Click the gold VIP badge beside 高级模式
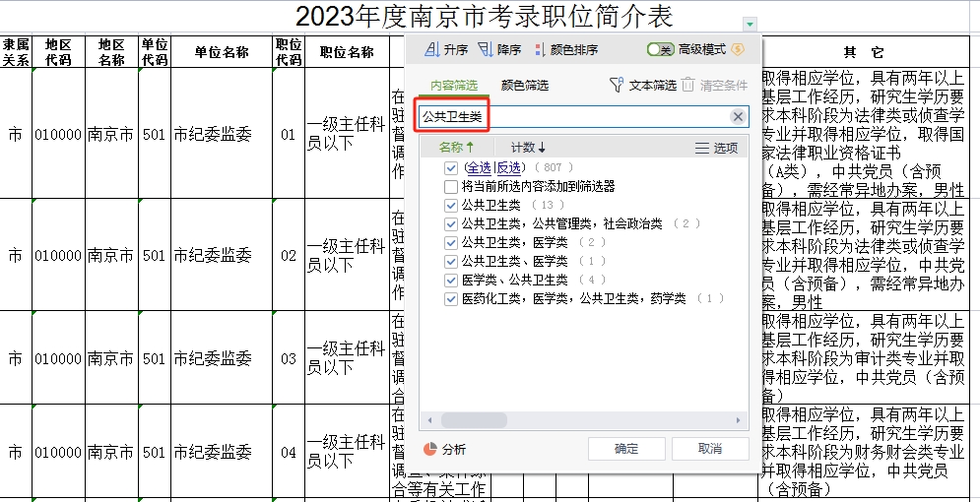The width and height of the screenshot is (980, 502). [737, 49]
